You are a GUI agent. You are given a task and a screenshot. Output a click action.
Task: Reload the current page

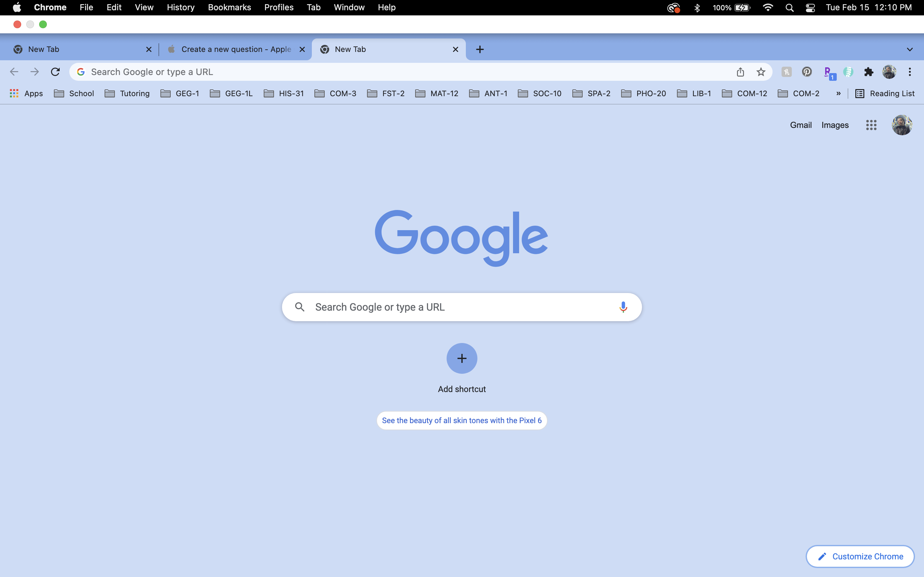pyautogui.click(x=56, y=72)
